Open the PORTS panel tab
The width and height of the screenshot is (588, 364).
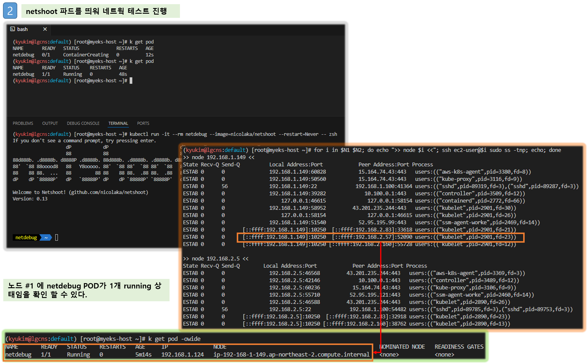pos(143,123)
